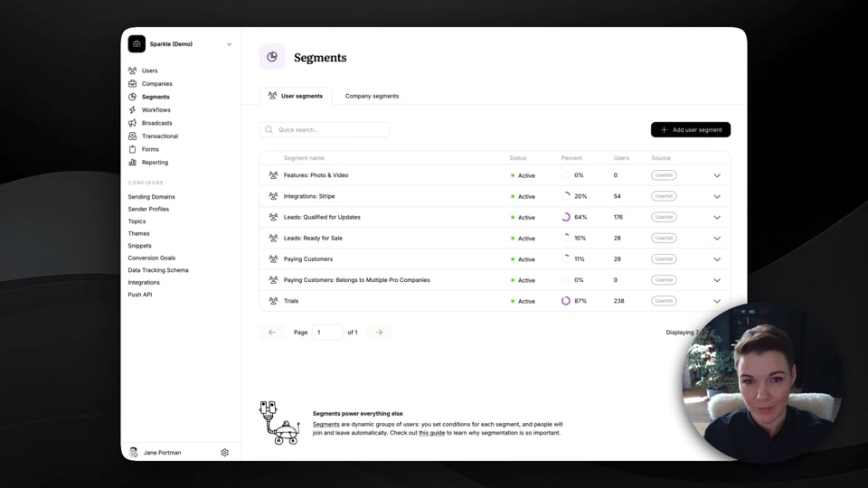Viewport: 868px width, 488px height.
Task: Open the 'this guide' link
Action: pyautogui.click(x=432, y=433)
